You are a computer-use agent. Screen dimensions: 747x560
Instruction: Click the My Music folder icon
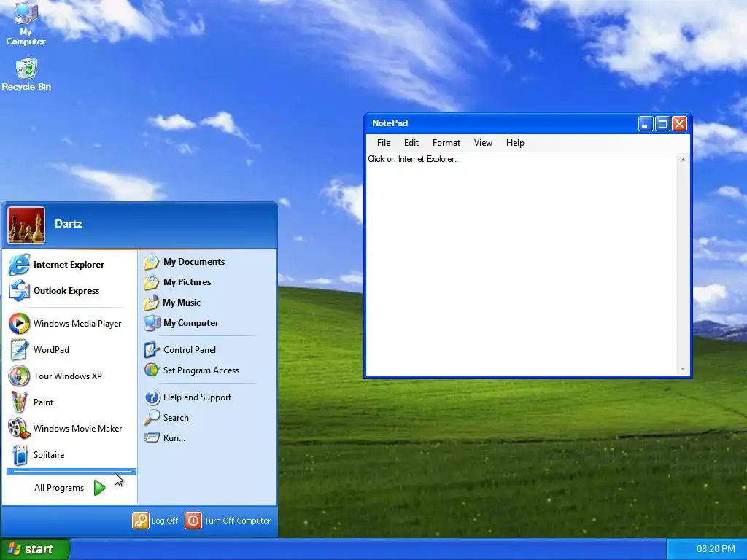[152, 303]
